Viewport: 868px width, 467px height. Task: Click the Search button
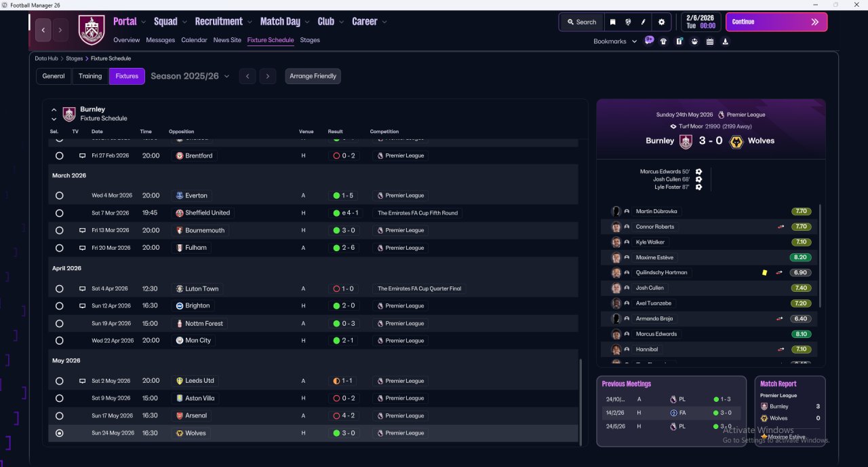pyautogui.click(x=582, y=22)
